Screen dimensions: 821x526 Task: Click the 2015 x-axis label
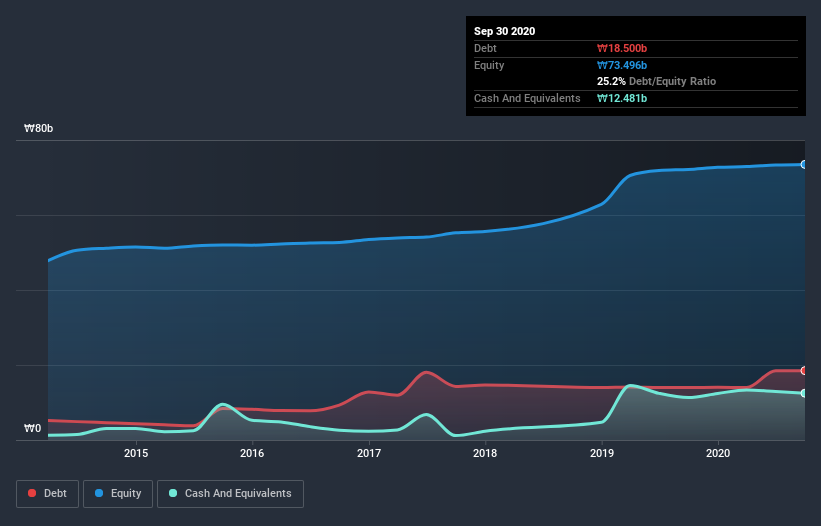pos(136,453)
